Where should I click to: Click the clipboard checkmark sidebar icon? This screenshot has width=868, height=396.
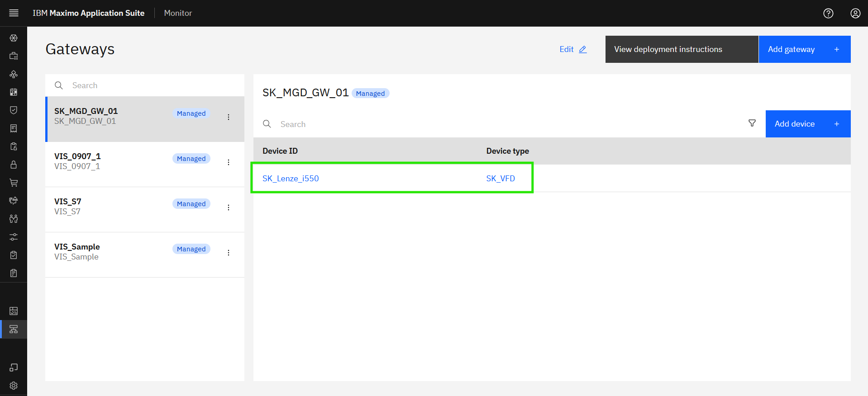pyautogui.click(x=14, y=255)
